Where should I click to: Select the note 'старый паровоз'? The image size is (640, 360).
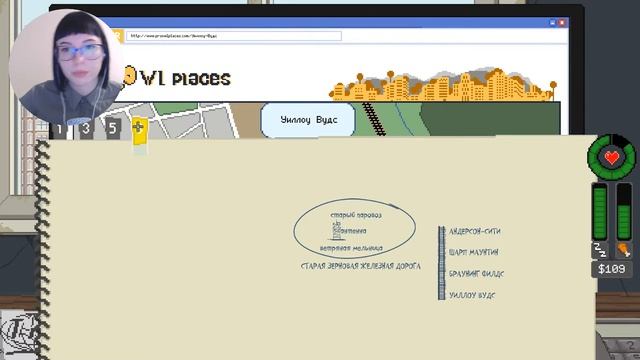click(x=356, y=215)
